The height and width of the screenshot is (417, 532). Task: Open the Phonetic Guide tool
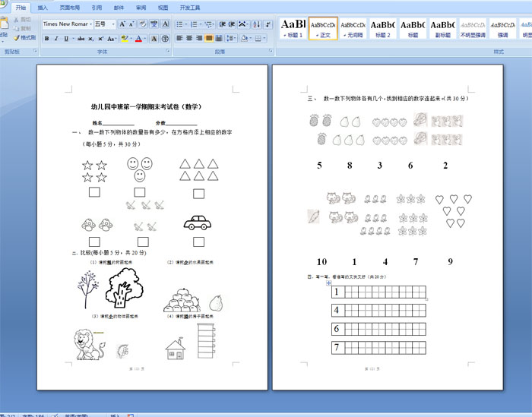coord(154,24)
